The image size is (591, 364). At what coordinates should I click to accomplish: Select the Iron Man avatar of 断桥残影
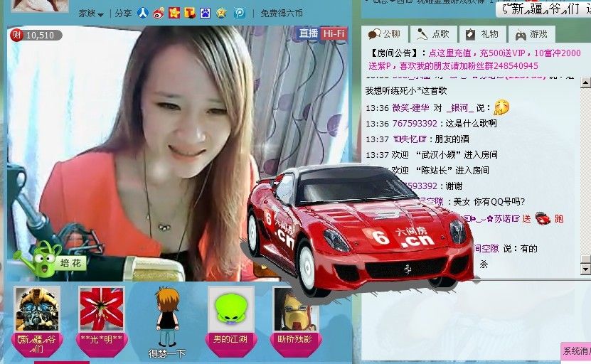(297, 309)
